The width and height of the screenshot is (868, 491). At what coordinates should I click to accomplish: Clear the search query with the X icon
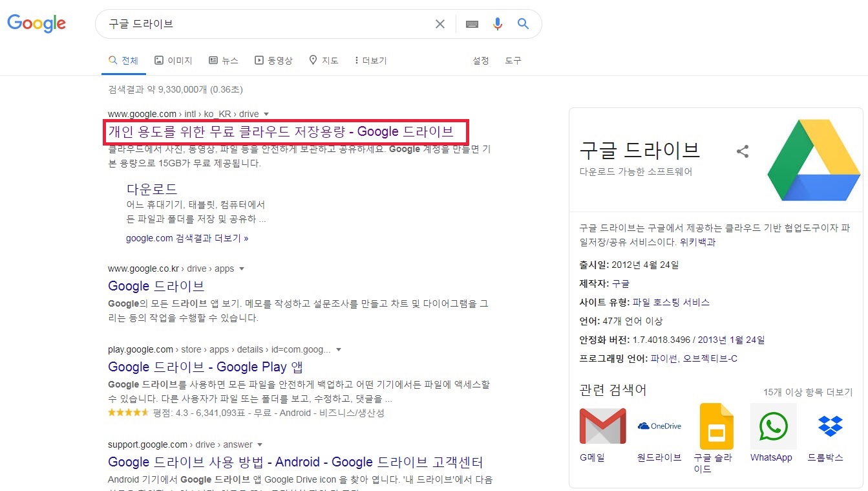[x=440, y=23]
